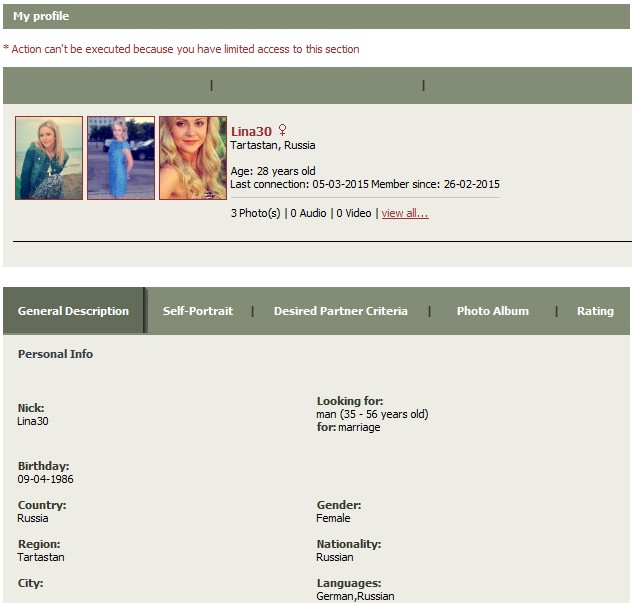Viewport: 632px width, 603px height.
Task: Click the Birthday value 09-04-1986
Action: click(x=46, y=479)
